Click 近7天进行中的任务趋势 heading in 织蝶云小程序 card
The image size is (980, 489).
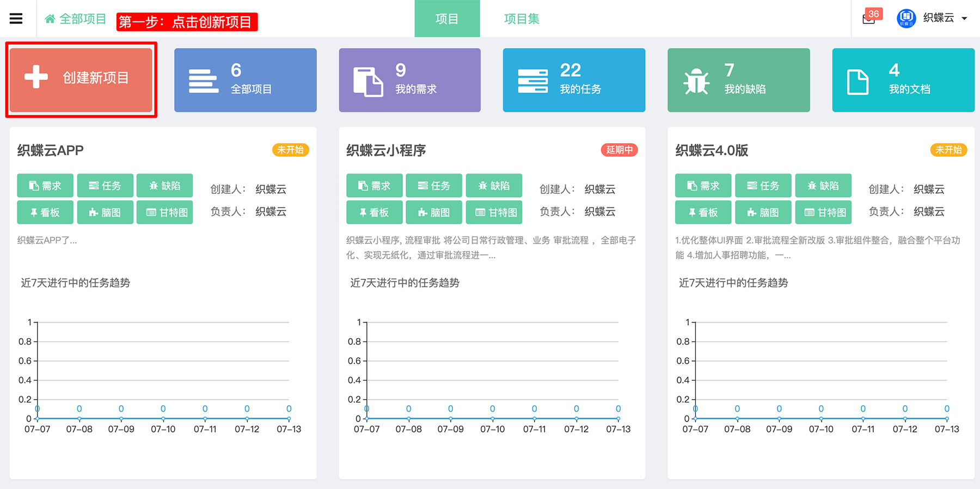point(405,283)
